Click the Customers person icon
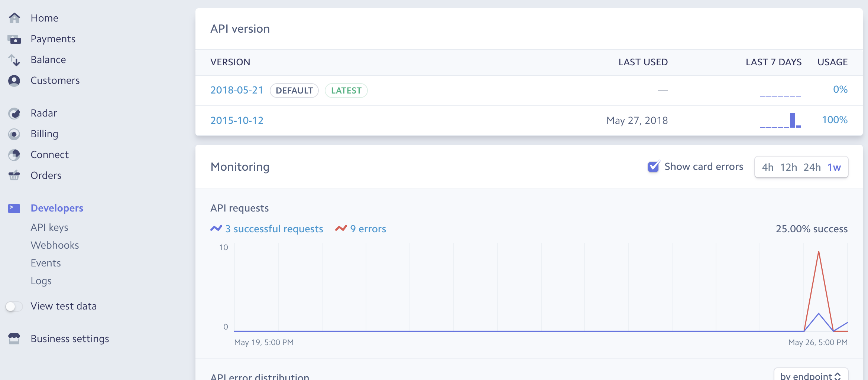The image size is (868, 380). (x=14, y=81)
